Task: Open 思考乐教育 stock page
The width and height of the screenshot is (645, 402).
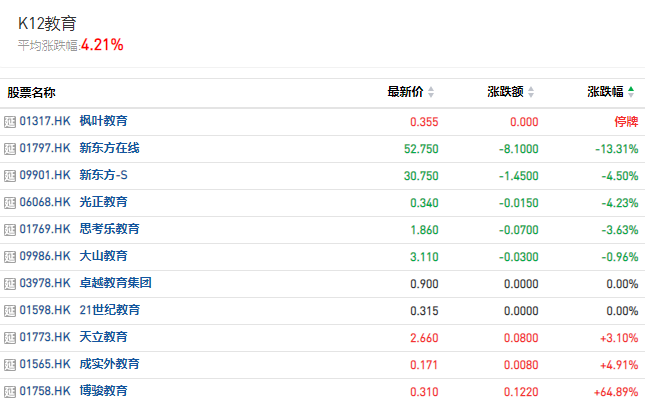Action: pyautogui.click(x=109, y=229)
